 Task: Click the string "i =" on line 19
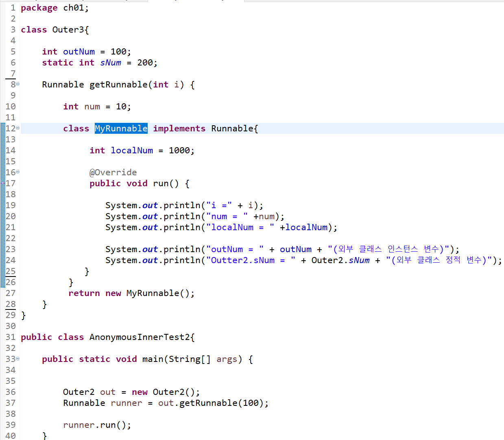point(219,205)
